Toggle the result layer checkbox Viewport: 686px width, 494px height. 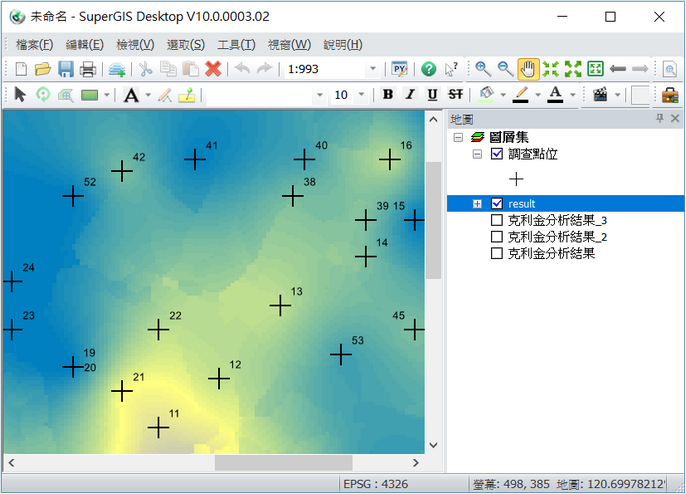(497, 204)
